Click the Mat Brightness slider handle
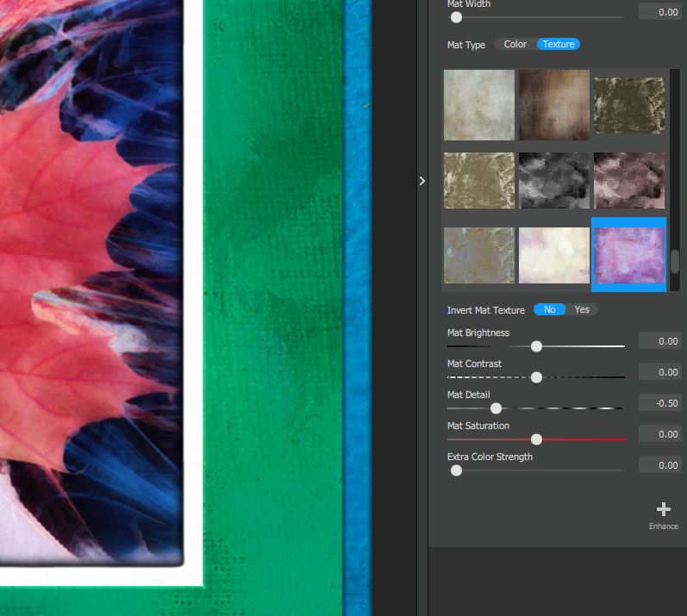687x616 pixels. click(536, 346)
